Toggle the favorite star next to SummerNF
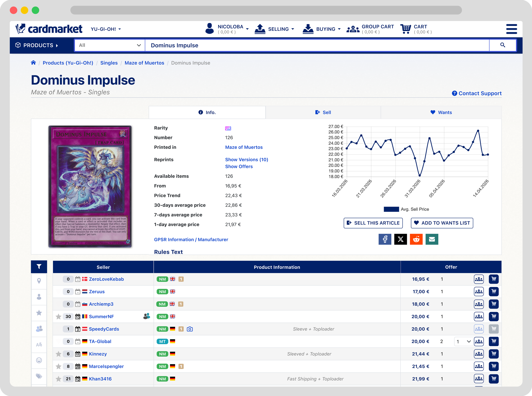532x396 pixels. (58, 316)
